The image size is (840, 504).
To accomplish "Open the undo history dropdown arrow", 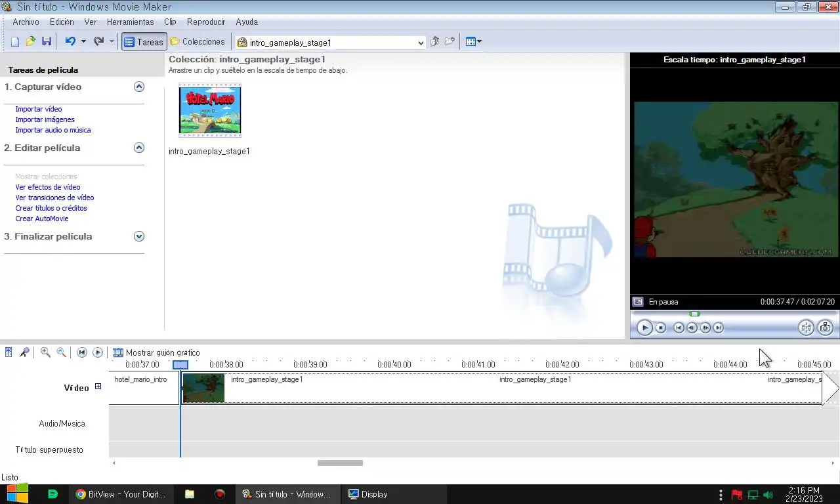I will [83, 41].
